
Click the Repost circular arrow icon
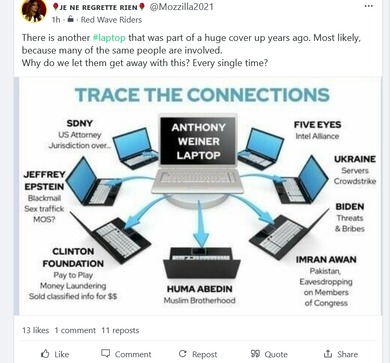click(183, 354)
